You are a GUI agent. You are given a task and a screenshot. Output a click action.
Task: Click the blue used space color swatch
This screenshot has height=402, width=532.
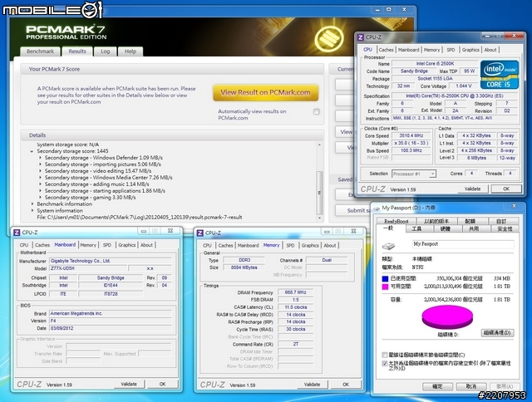pos(385,278)
